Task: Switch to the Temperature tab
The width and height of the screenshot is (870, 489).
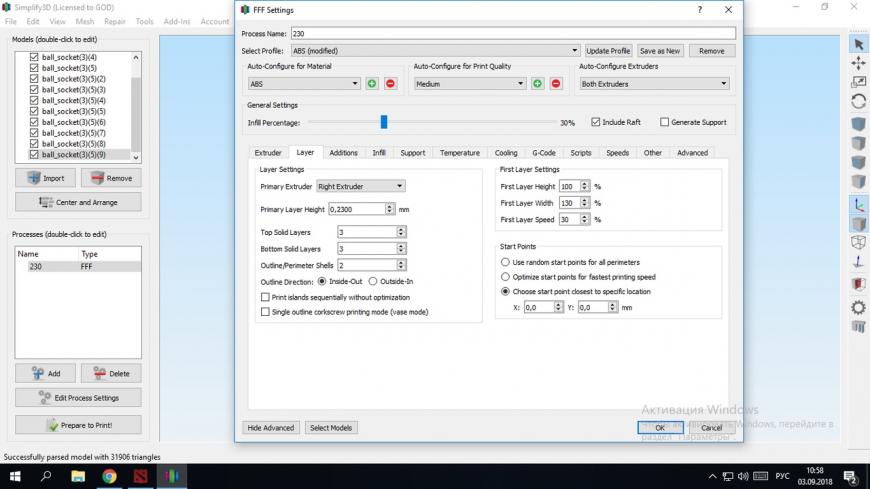Action: (x=460, y=153)
